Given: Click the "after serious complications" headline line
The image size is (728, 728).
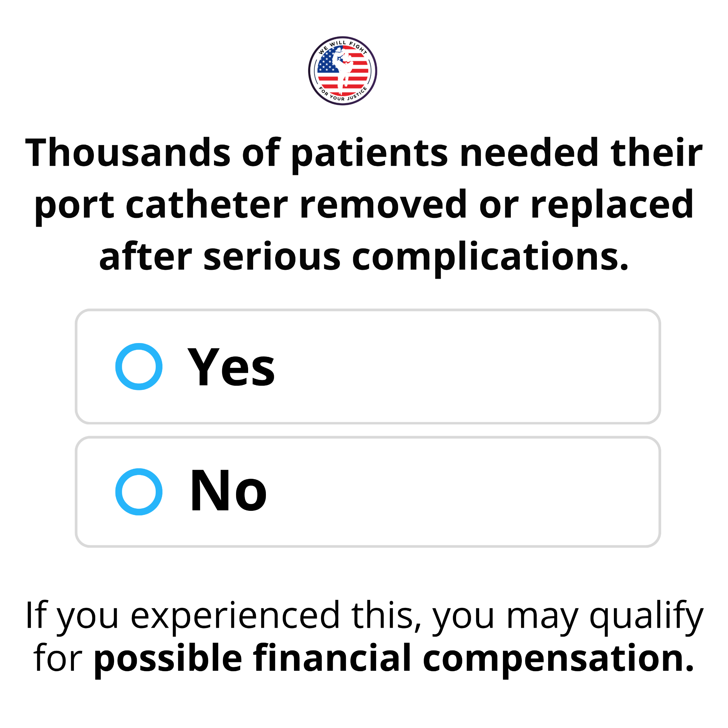Looking at the screenshot, I should click(x=364, y=258).
